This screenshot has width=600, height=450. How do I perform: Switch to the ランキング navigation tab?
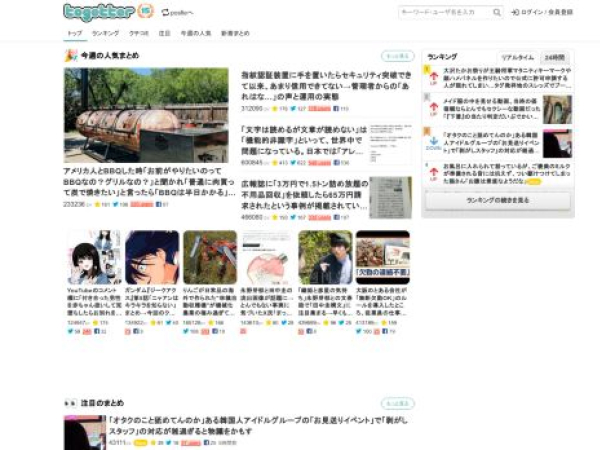[106, 33]
